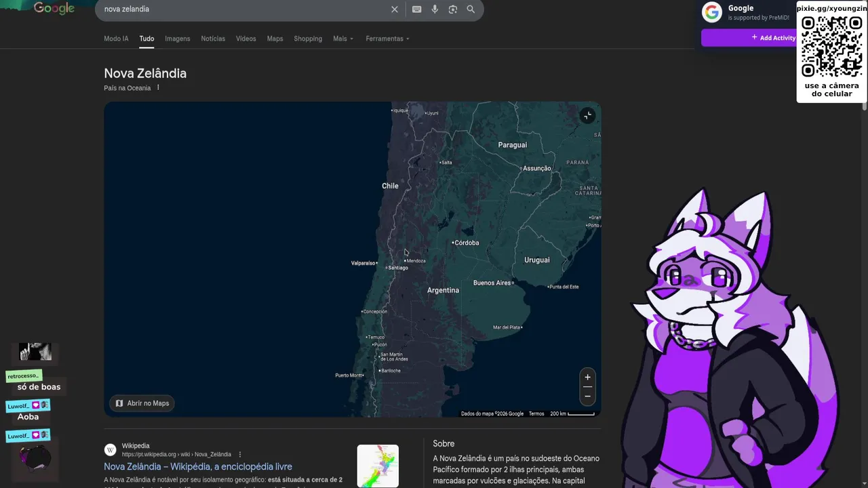Zoom out on the map with minus
868x488 pixels.
(587, 396)
